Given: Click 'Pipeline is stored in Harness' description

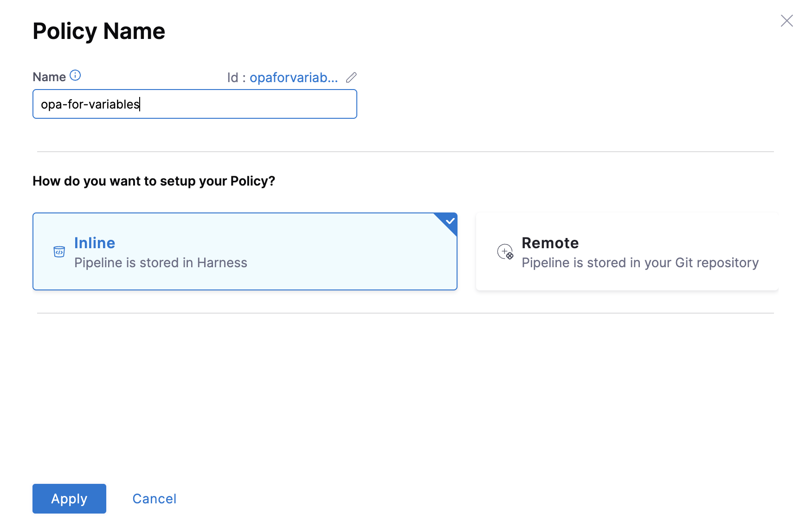Looking at the screenshot, I should [x=161, y=263].
